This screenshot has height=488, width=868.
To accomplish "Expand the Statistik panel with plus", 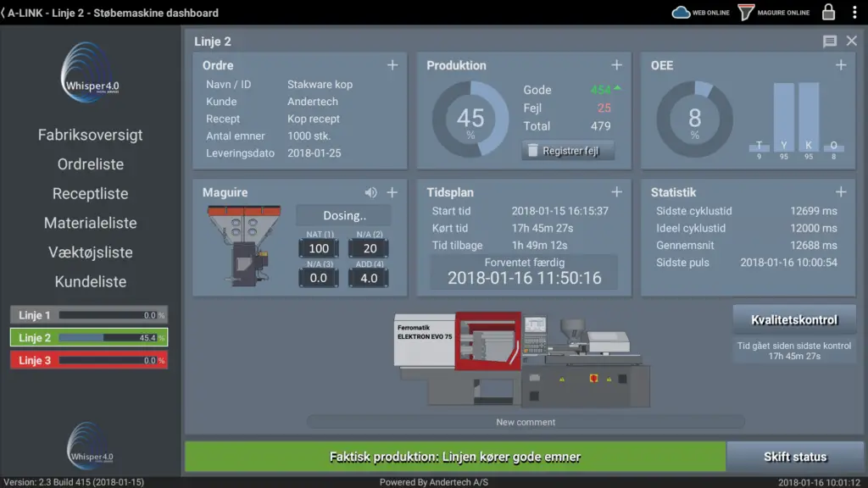I will tap(841, 192).
